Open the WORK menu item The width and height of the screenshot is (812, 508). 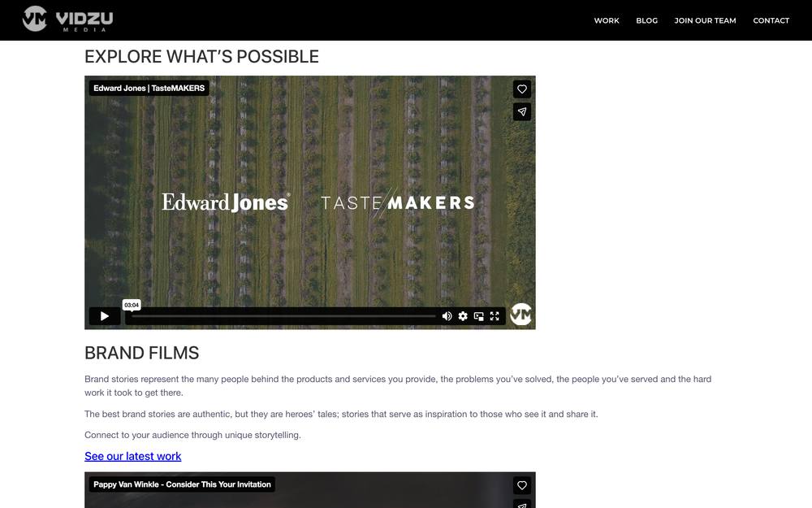(x=607, y=21)
